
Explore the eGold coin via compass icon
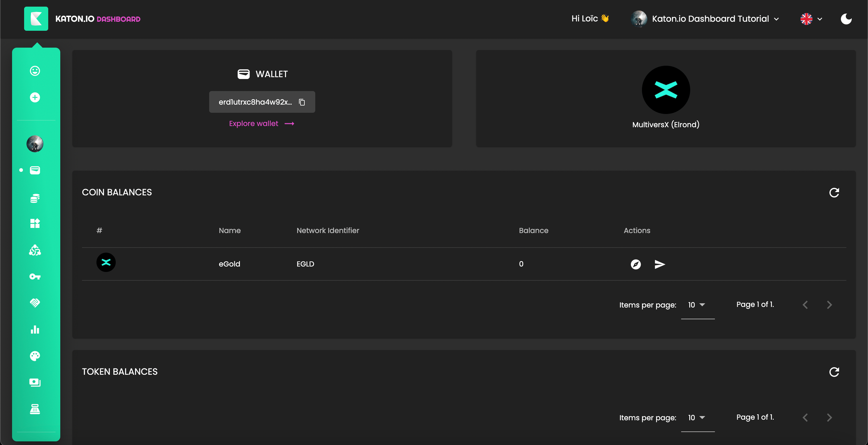[636, 264]
